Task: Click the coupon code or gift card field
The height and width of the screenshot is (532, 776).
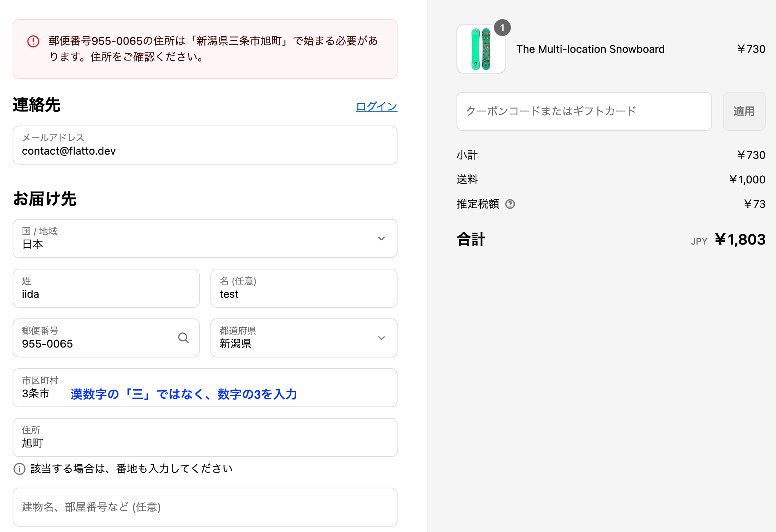Action: click(584, 111)
